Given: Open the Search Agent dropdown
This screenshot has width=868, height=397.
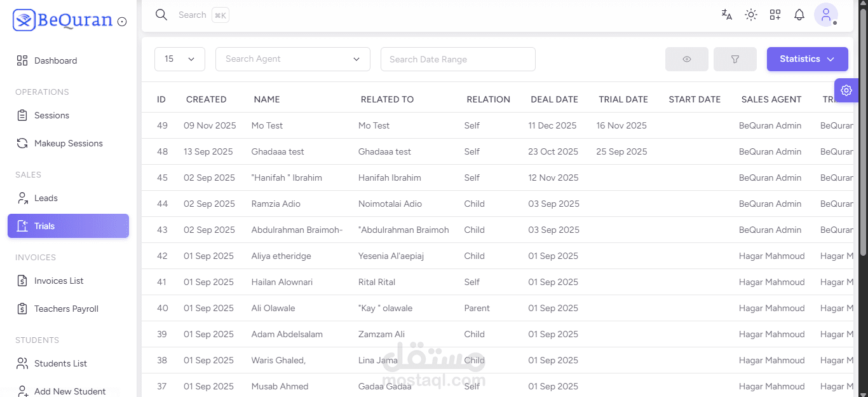Looking at the screenshot, I should tap(293, 59).
